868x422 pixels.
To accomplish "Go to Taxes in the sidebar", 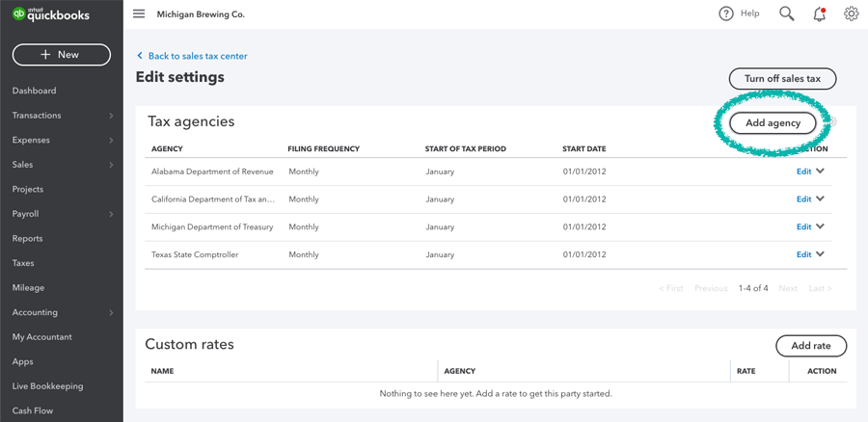I will tap(23, 263).
